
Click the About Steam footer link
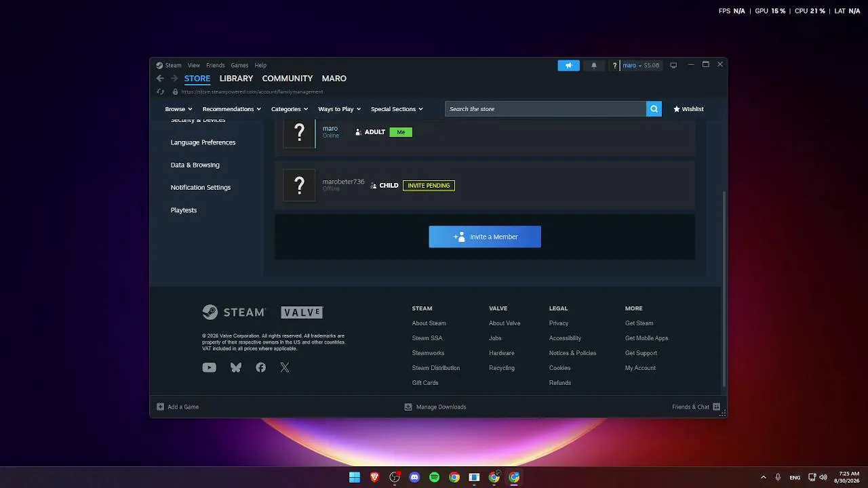tap(429, 323)
